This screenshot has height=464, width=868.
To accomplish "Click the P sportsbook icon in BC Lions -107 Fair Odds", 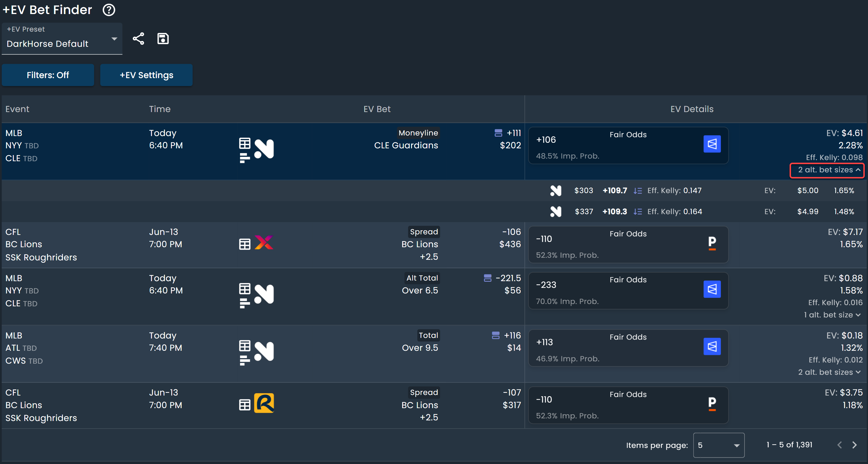I will 712,404.
